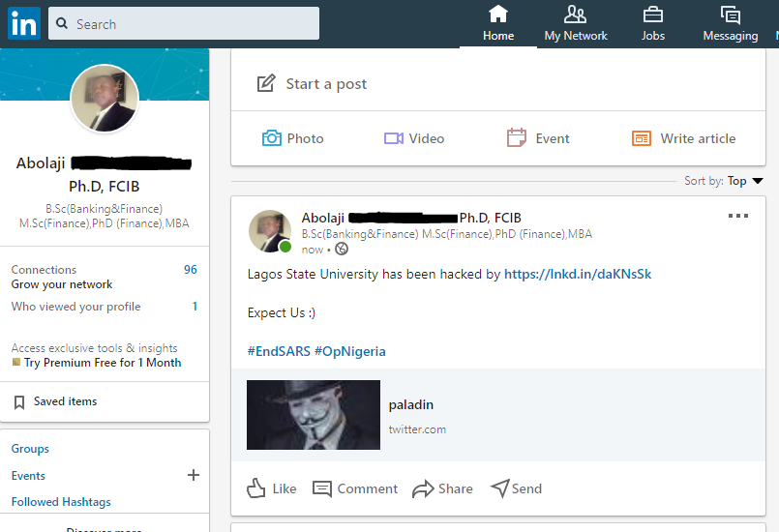The height and width of the screenshot is (532, 779).
Task: Click Saved items text
Action: pos(65,401)
